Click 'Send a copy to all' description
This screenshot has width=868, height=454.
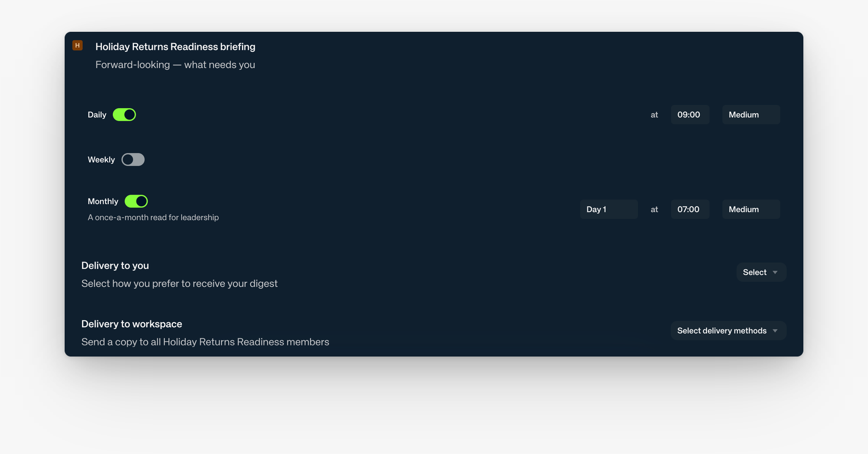click(x=205, y=342)
